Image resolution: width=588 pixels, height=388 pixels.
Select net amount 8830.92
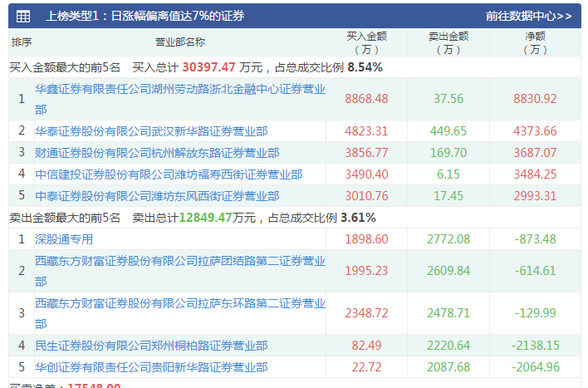[535, 99]
